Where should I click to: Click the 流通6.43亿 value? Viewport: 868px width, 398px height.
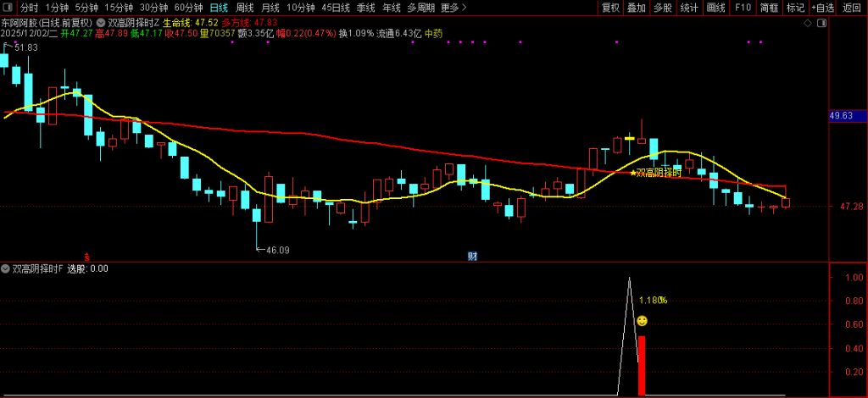[x=398, y=33]
